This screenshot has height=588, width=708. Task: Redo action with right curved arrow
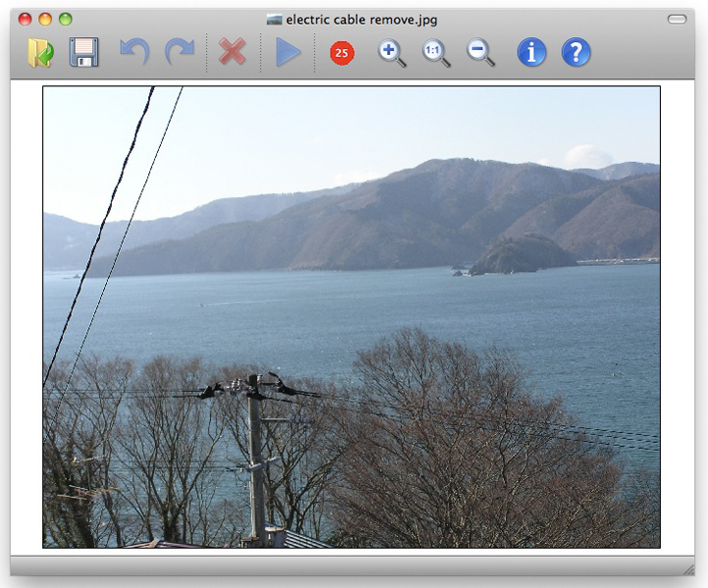click(179, 52)
